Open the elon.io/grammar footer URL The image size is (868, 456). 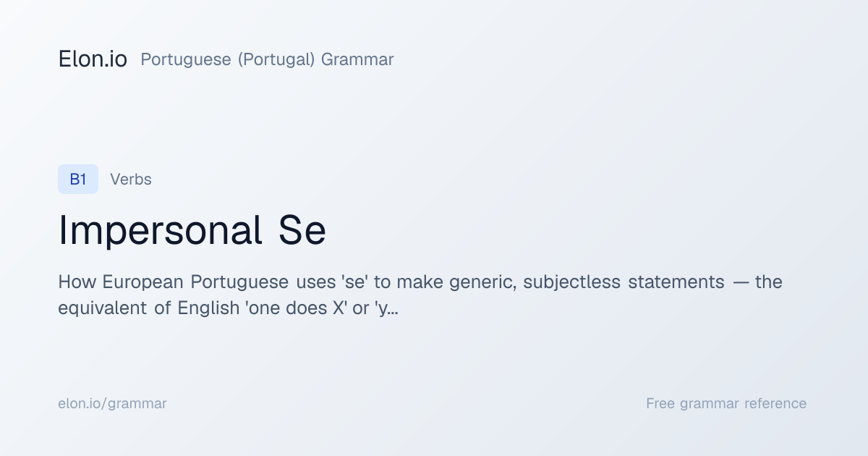112,403
